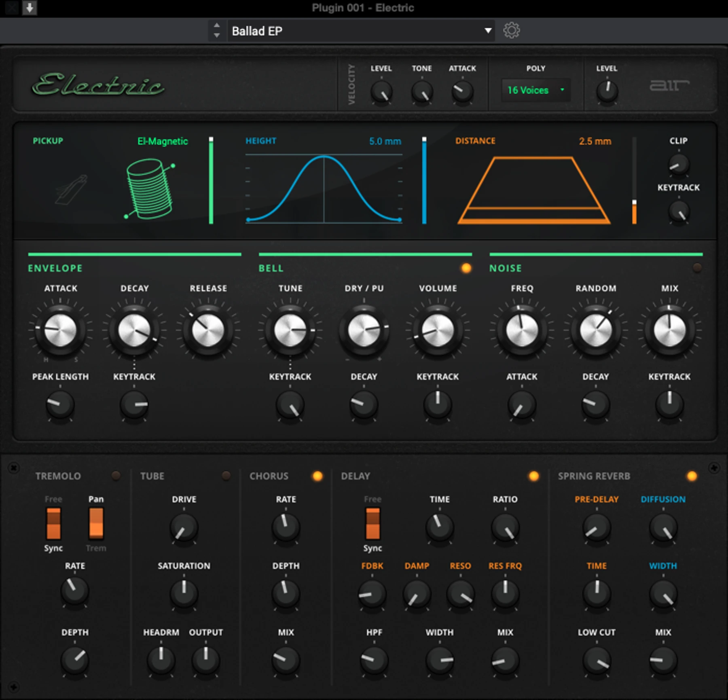The width and height of the screenshot is (728, 700).
Task: Click the master Level knob
Action: 607,91
